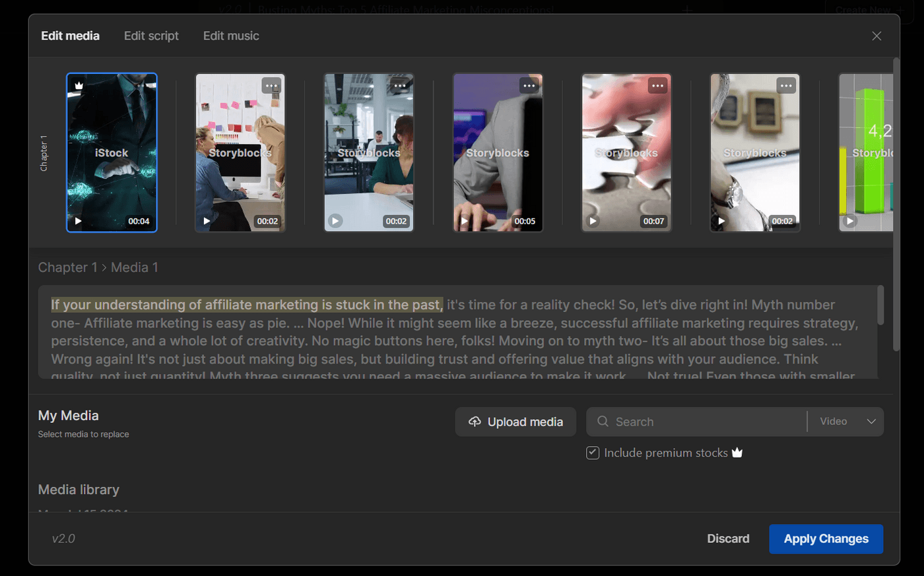Open the three-dot menu on the wristwatch clip

785,85
